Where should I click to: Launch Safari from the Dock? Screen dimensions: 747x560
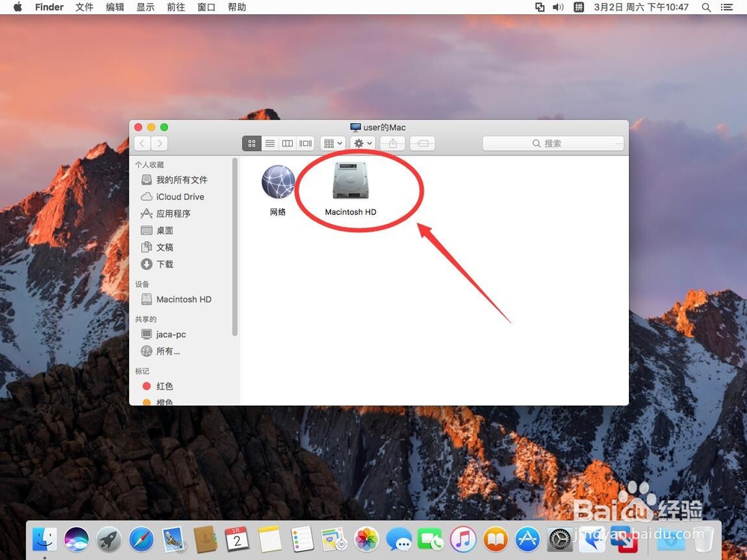coord(141,540)
